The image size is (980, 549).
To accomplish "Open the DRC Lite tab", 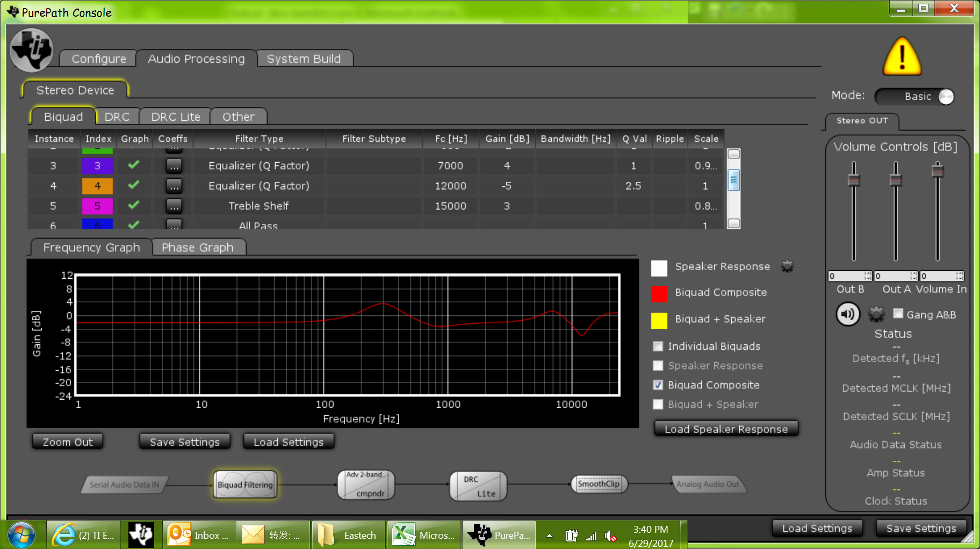I will (x=176, y=117).
